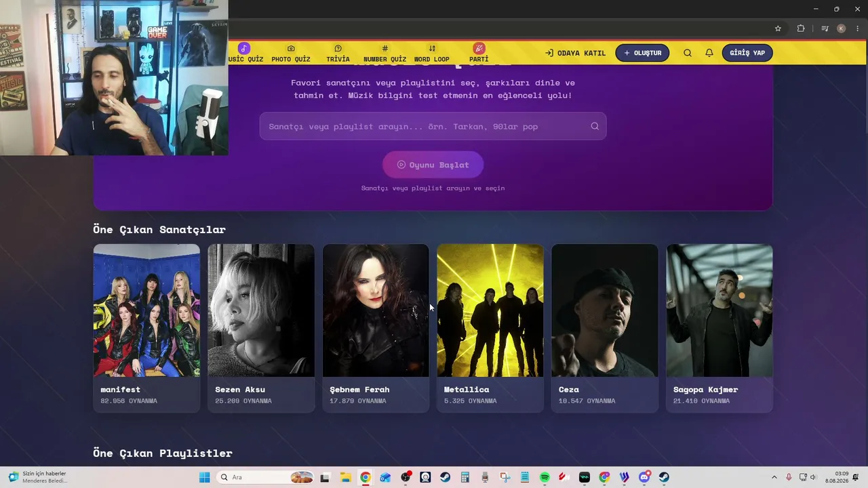Click the Oluştur button
The image size is (868, 488).
click(642, 53)
